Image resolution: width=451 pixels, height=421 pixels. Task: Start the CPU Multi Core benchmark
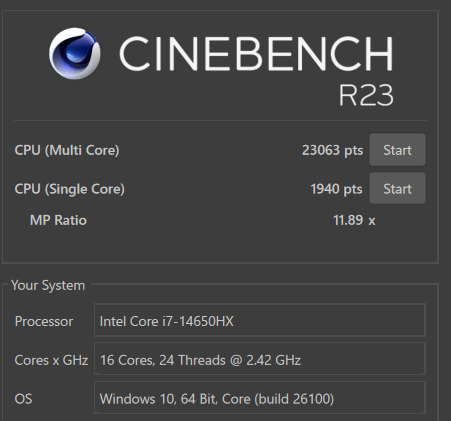pyautogui.click(x=397, y=150)
